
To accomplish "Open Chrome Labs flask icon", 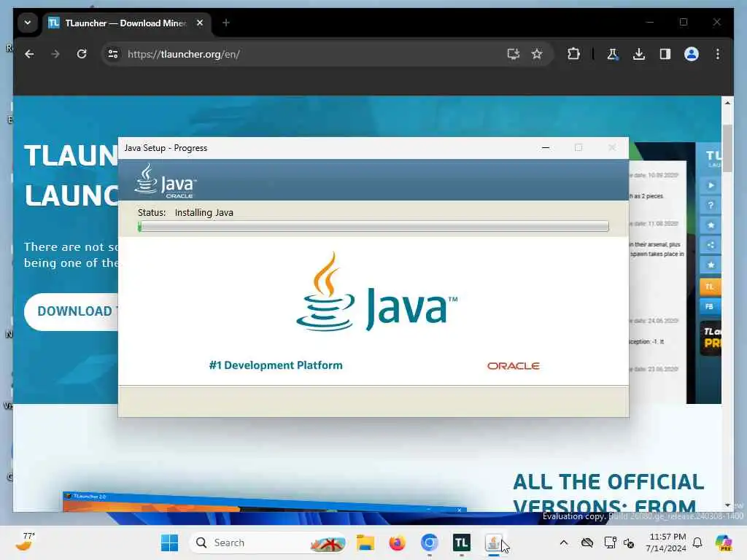I will click(613, 54).
